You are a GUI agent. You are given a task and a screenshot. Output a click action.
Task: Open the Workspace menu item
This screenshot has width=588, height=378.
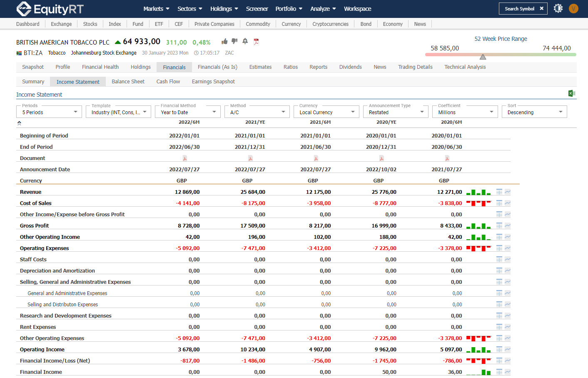click(x=358, y=9)
